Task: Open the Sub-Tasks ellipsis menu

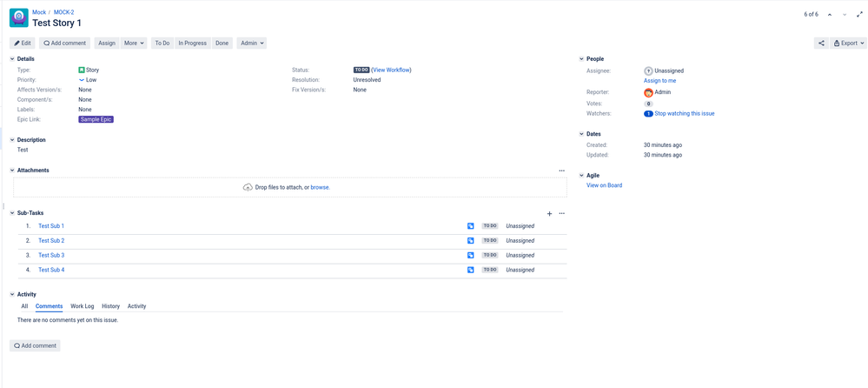Action: coord(562,213)
